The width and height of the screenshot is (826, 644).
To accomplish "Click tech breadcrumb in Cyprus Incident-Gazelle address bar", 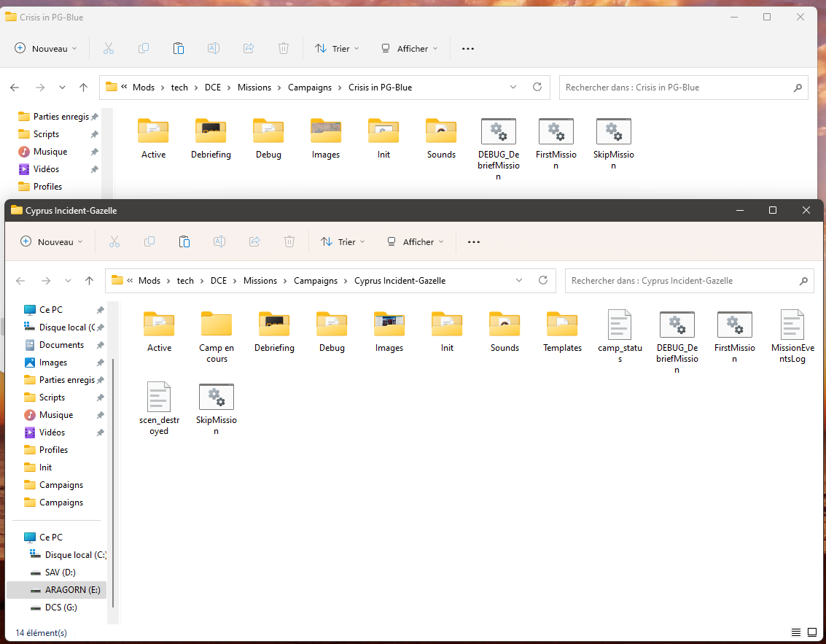I will [x=185, y=281].
